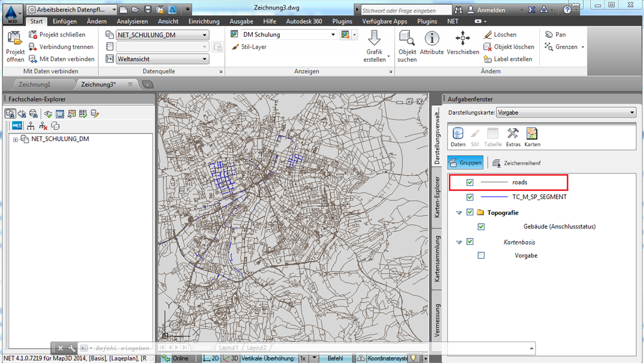The height and width of the screenshot is (364, 644).
Task: Click the hierarchy tree icon in Fachschalen-Explorer
Action: (31, 126)
